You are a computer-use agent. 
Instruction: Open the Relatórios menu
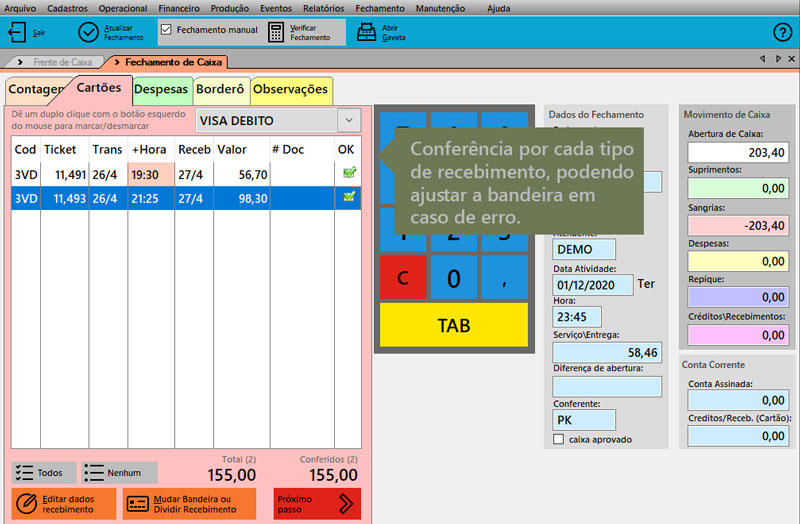(x=323, y=8)
